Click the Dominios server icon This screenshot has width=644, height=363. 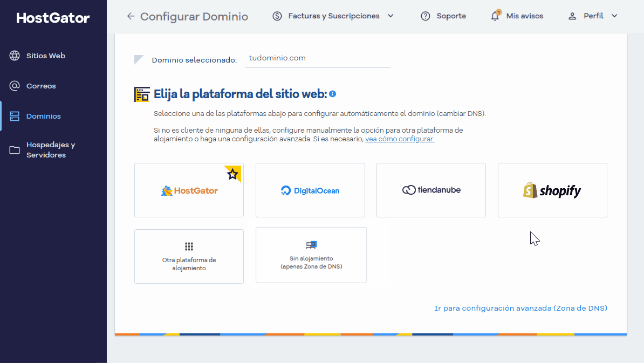tap(15, 116)
